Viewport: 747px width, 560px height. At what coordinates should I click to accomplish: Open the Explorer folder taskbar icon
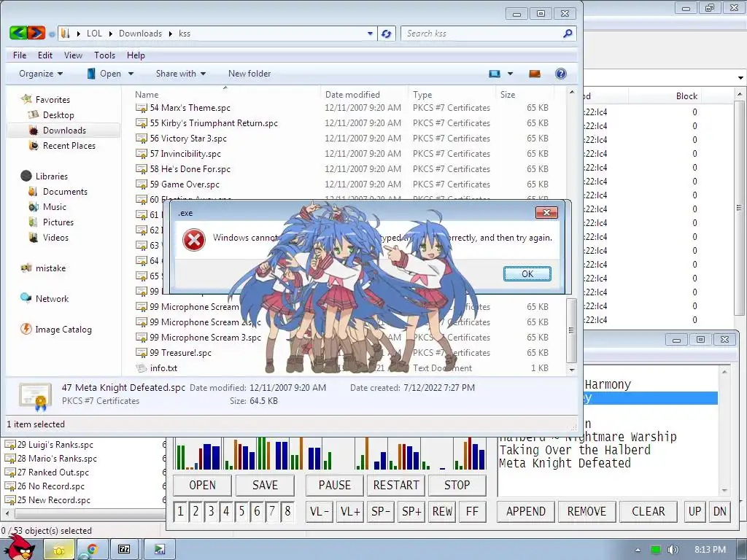pos(59,550)
